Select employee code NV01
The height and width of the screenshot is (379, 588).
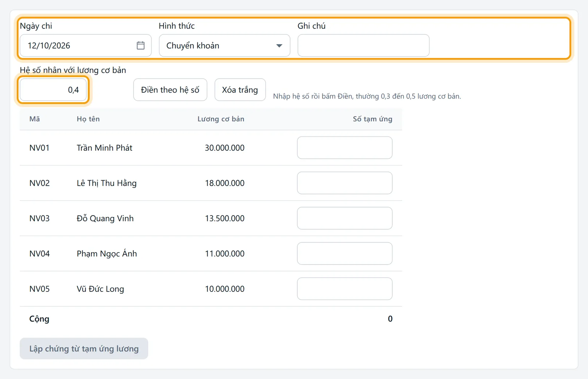(x=39, y=148)
